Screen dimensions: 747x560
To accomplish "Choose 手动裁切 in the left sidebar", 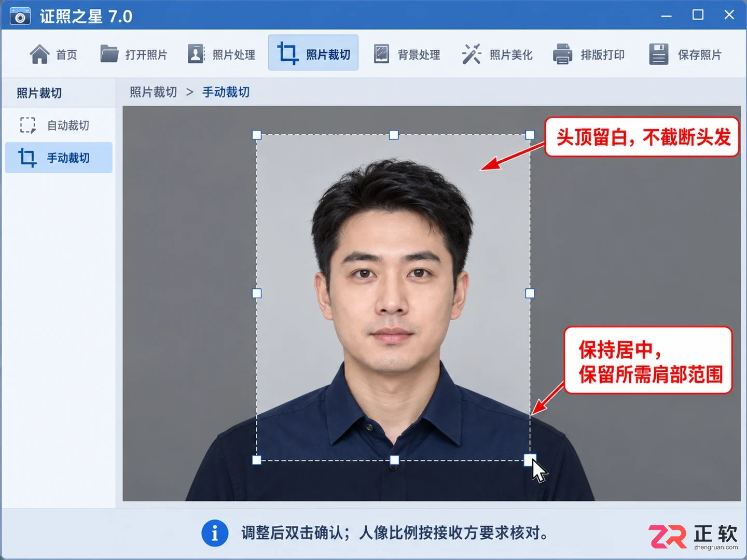I will (x=59, y=158).
